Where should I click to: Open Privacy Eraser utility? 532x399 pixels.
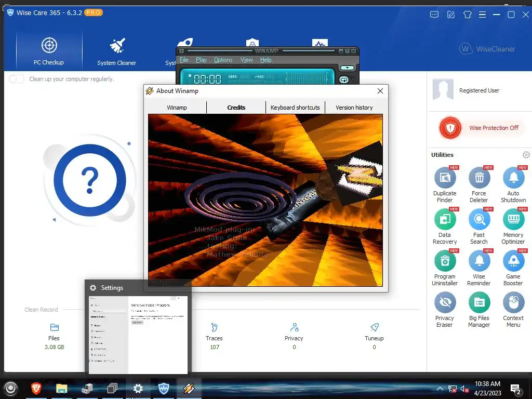[445, 310]
